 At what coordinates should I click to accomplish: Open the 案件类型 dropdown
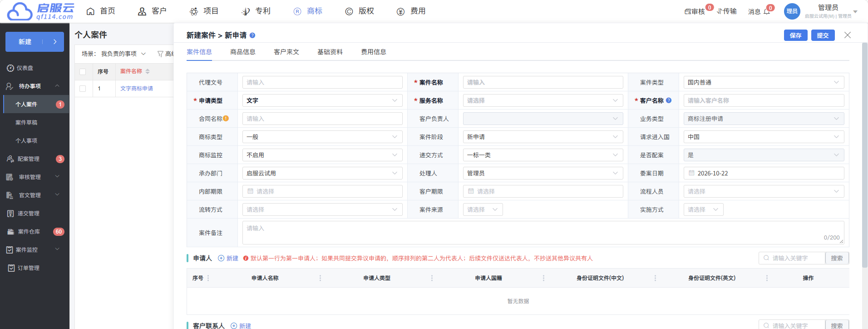point(764,82)
